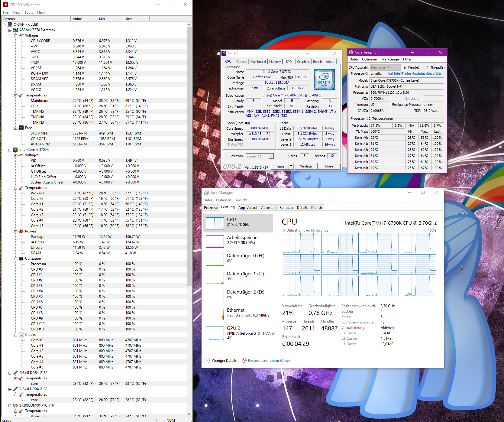Click the Clocks category icon
Screen dimensions: 504x422
(21, 335)
